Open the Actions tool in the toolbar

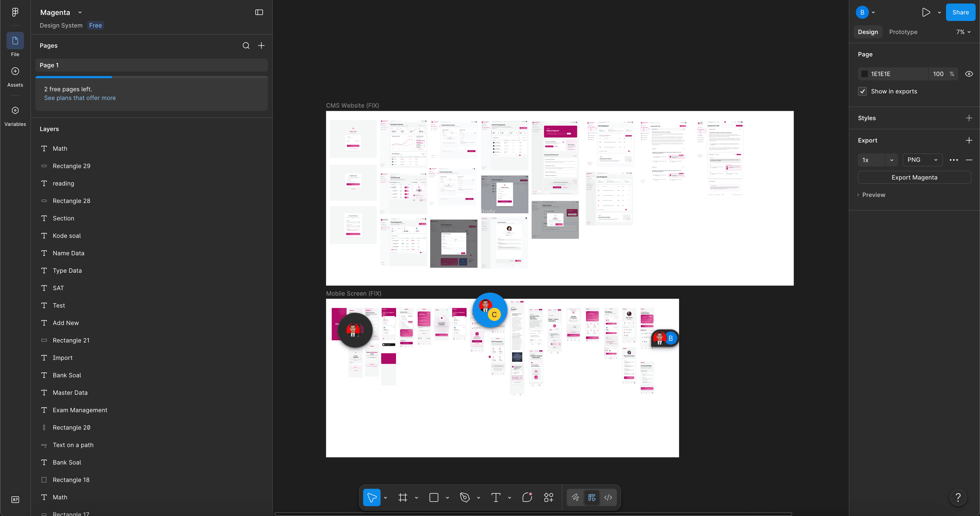point(549,497)
